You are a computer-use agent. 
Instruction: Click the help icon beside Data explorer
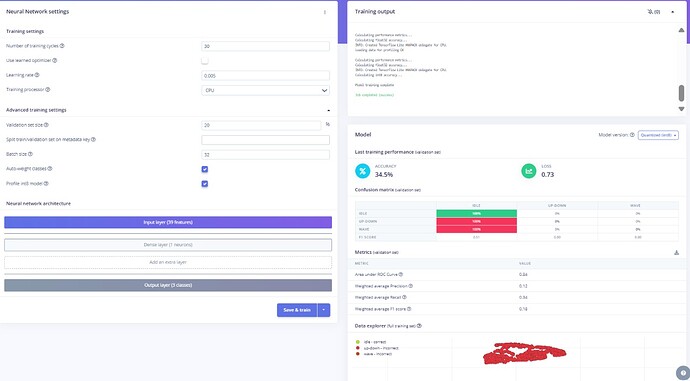419,326
